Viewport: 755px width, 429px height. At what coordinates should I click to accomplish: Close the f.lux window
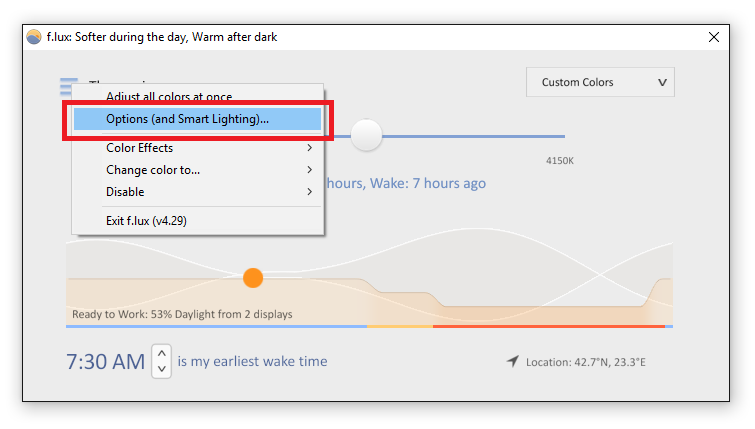[714, 37]
